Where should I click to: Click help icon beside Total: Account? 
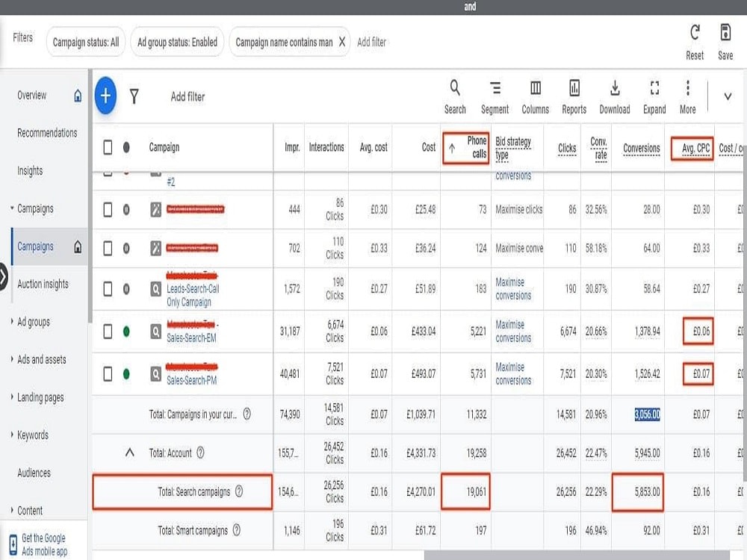(x=200, y=452)
